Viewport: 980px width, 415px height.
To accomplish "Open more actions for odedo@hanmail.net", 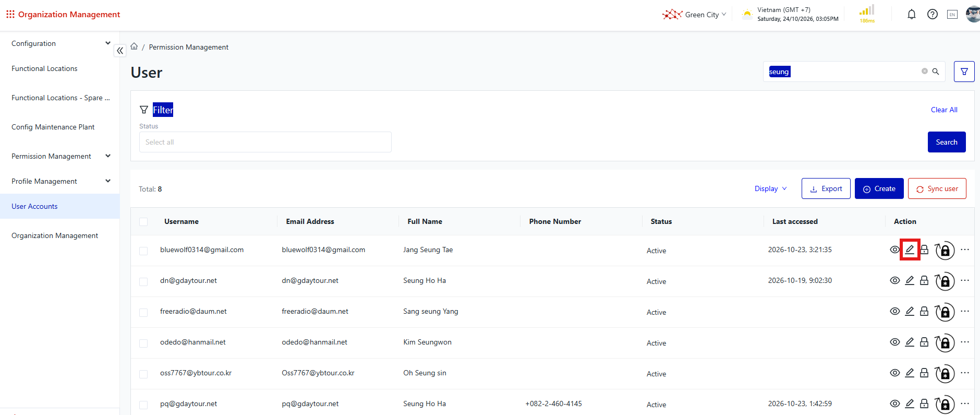I will [965, 342].
